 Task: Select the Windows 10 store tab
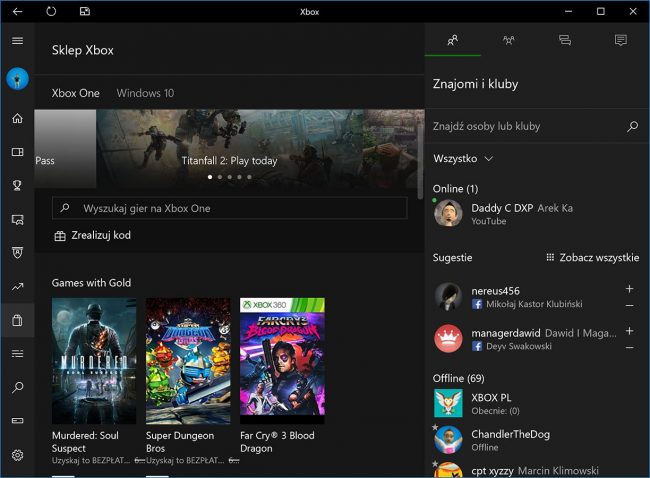pyautogui.click(x=145, y=93)
